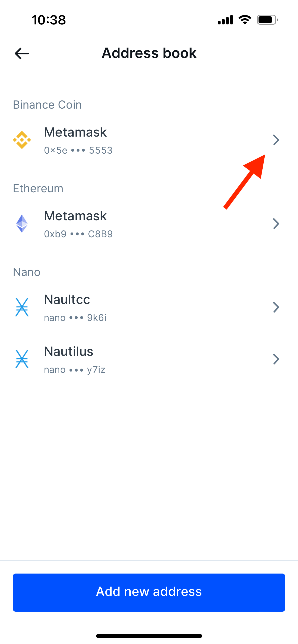Screen dimensions: 298x644
Task: Go back using the arrow icon
Action: 22,53
